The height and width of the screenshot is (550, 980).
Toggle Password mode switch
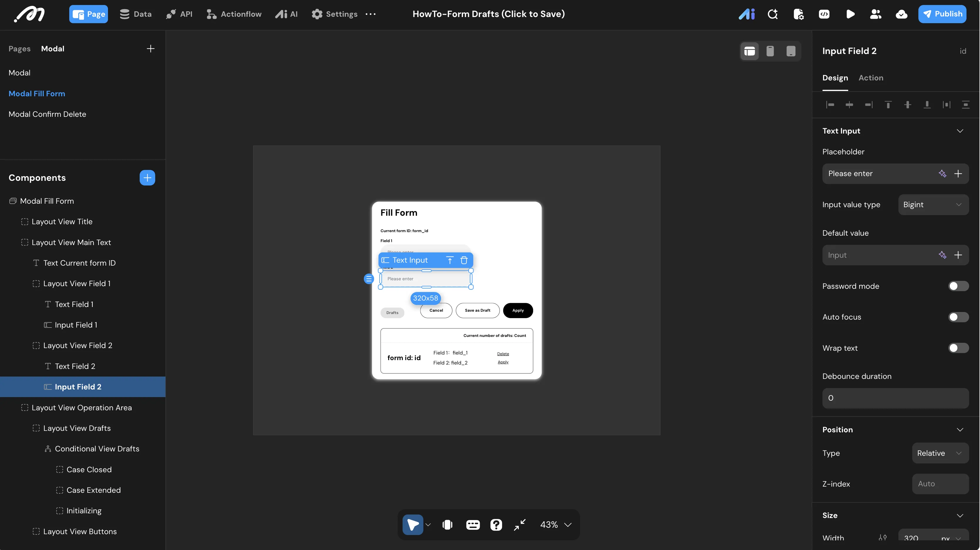point(958,286)
